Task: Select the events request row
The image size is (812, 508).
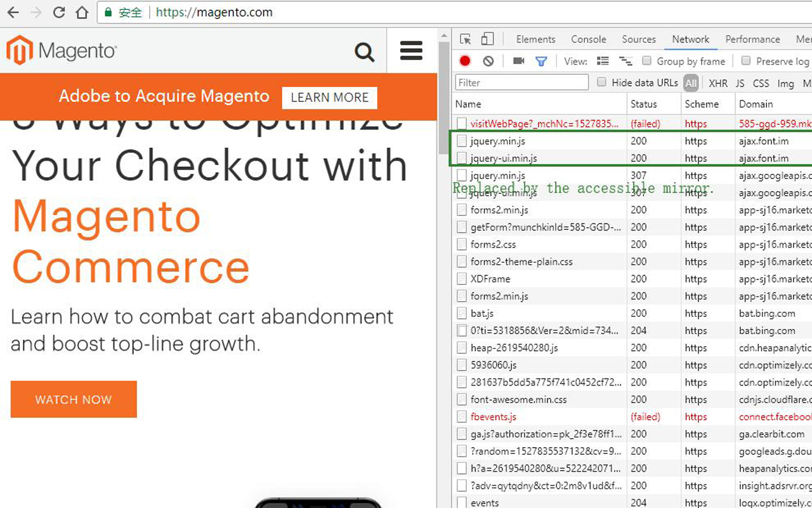Action: coord(632,503)
